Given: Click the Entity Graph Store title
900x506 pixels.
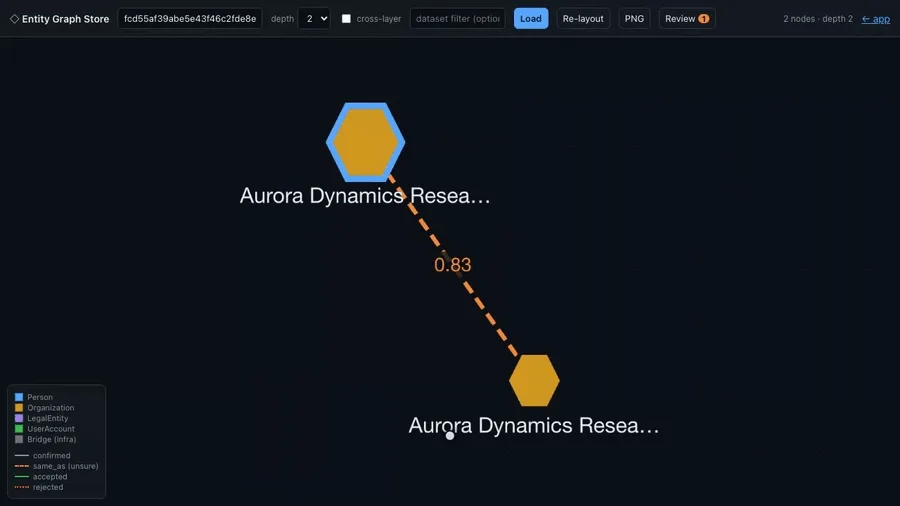Looking at the screenshot, I should 65,19.
